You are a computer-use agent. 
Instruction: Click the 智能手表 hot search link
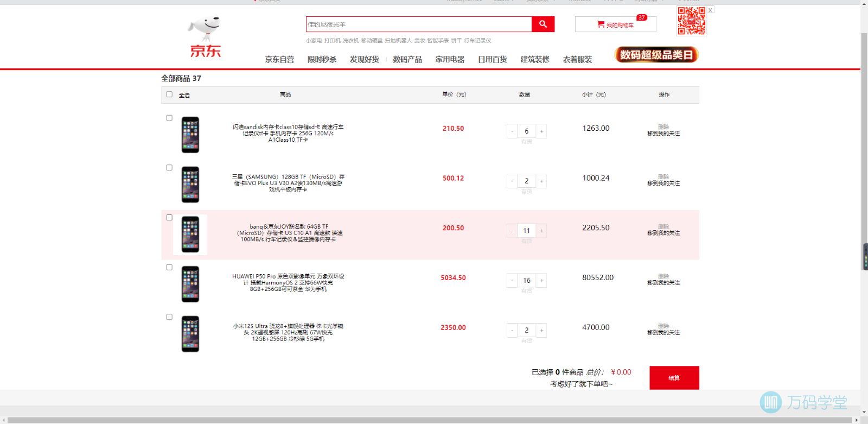pos(438,41)
